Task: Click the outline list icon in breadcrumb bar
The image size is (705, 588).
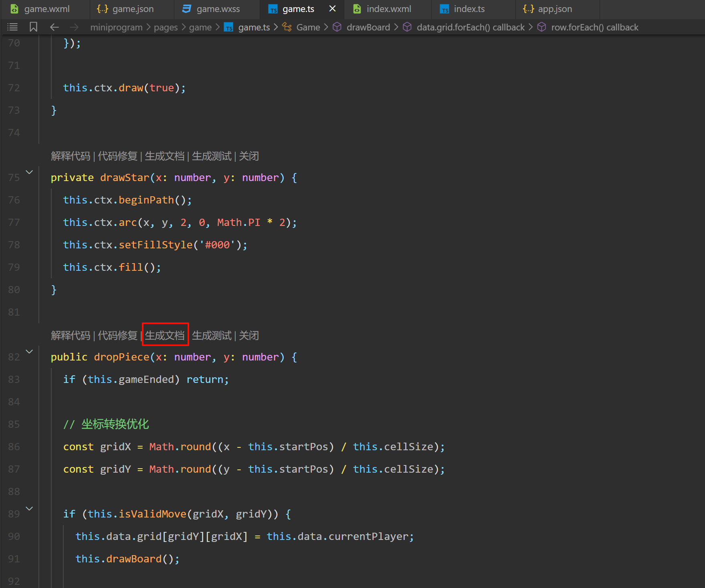Action: pyautogui.click(x=13, y=27)
